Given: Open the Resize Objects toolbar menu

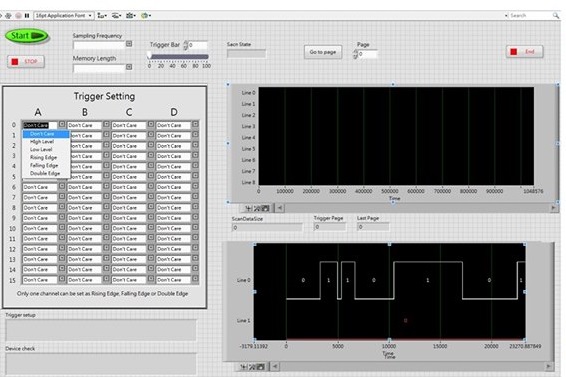Looking at the screenshot, I should pos(131,16).
